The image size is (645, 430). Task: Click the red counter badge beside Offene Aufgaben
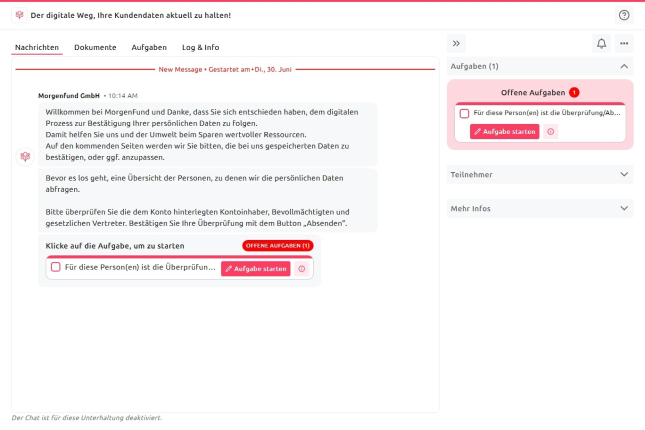574,93
